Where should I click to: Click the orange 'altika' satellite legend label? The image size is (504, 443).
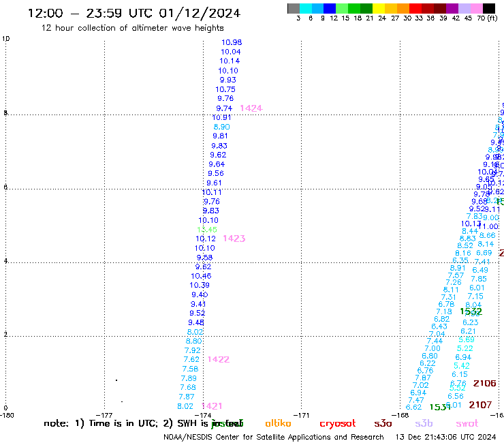click(278, 423)
